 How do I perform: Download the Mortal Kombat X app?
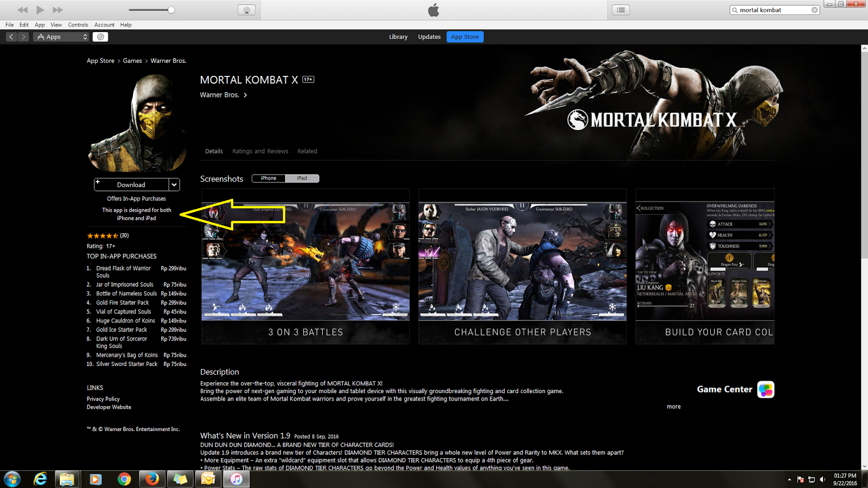[x=131, y=185]
